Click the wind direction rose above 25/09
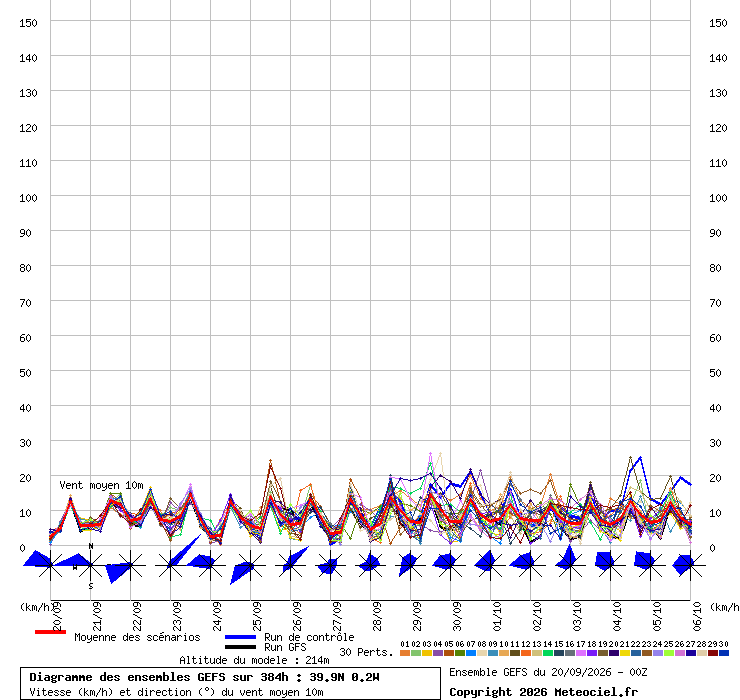The width and height of the screenshot is (740, 700). (x=250, y=565)
